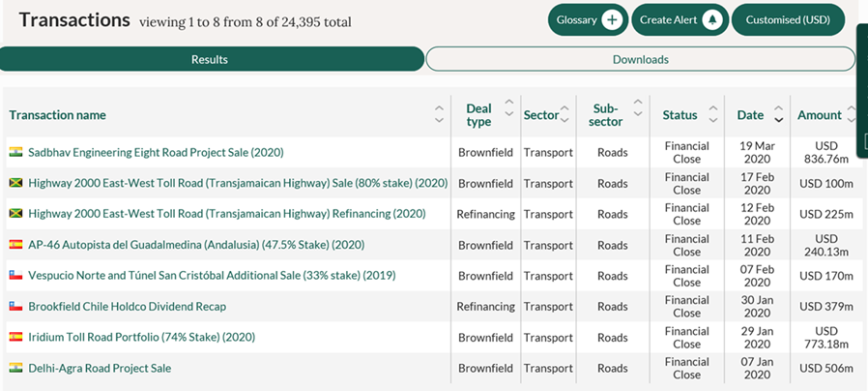
Task: Click Chile flag beside Brookfield Chile row
Action: (15, 306)
